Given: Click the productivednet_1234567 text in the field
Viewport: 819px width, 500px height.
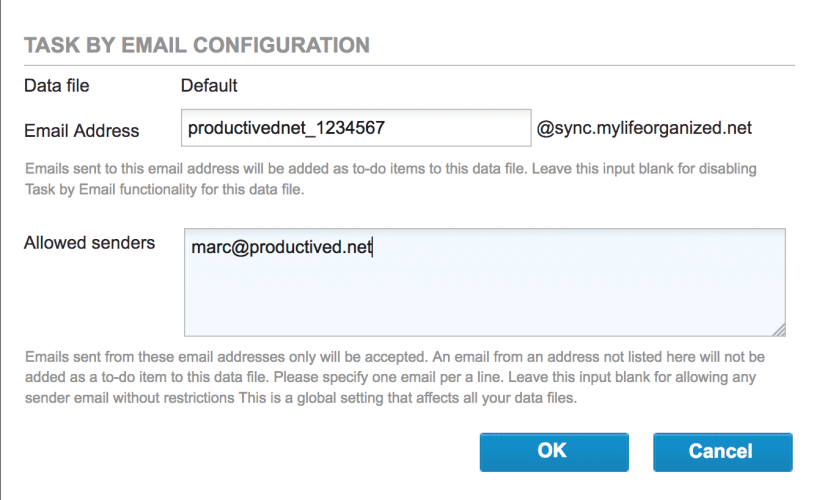Looking at the screenshot, I should point(286,128).
